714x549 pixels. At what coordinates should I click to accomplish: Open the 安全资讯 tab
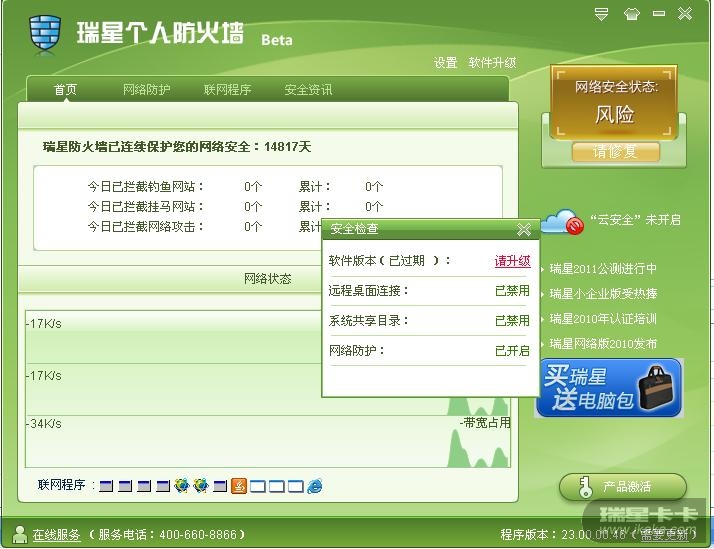(x=308, y=89)
